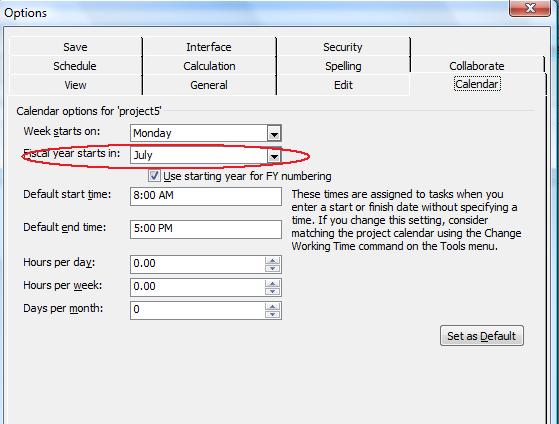Increase Hours per day with up arrow
Image resolution: width=559 pixels, height=424 pixels.
point(273,260)
